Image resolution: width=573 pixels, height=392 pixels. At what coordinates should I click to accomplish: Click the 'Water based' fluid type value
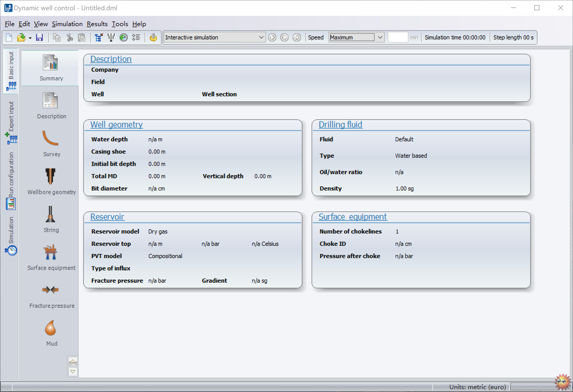(411, 156)
